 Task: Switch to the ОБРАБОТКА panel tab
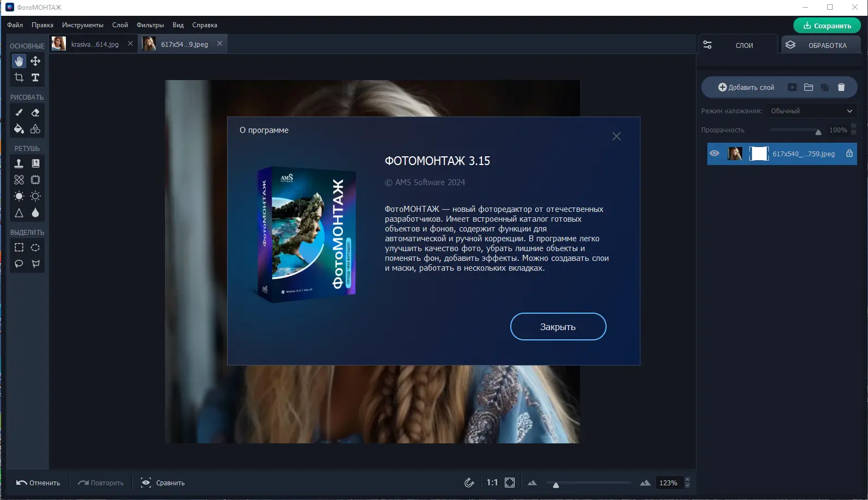coord(821,45)
